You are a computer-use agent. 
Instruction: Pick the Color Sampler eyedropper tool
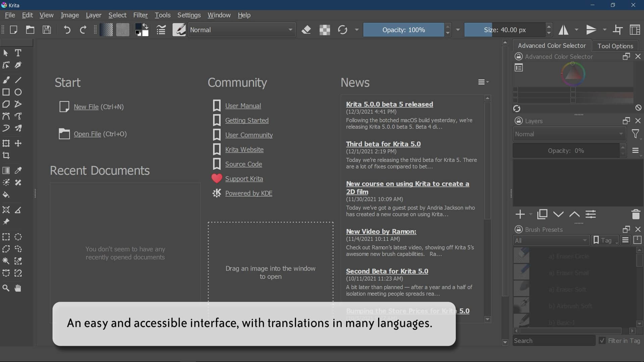point(18,171)
